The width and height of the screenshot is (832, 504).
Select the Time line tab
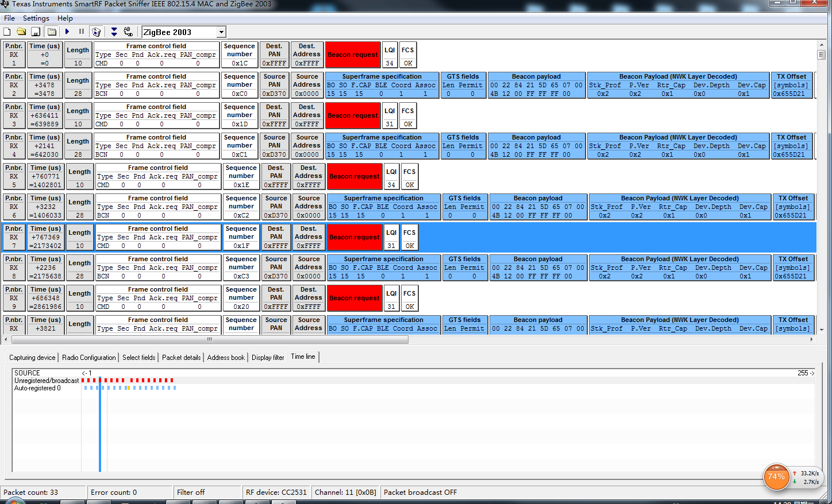coord(303,356)
